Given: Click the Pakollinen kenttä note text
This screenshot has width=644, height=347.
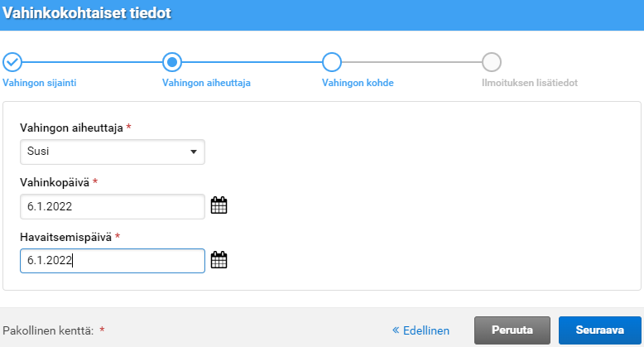Looking at the screenshot, I should (49, 330).
